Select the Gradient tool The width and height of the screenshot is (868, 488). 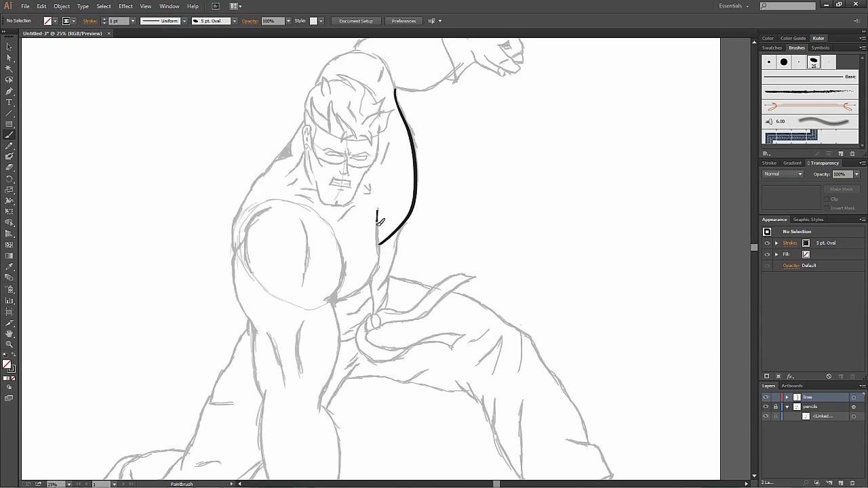[x=9, y=256]
